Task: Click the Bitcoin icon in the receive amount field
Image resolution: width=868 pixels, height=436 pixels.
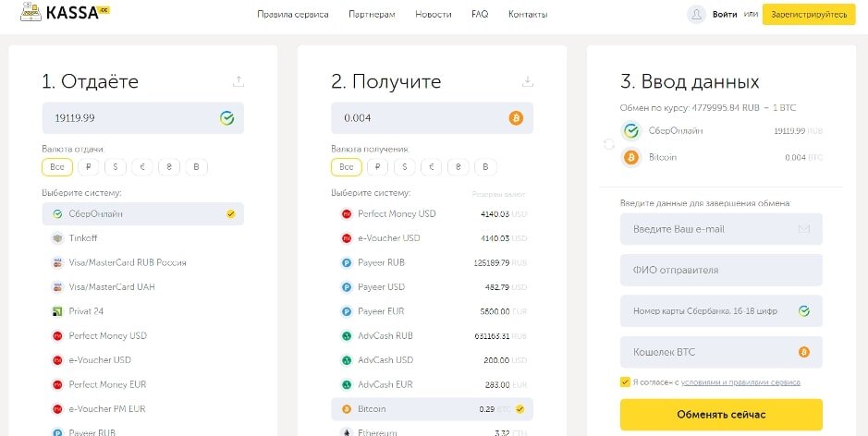Action: click(516, 118)
